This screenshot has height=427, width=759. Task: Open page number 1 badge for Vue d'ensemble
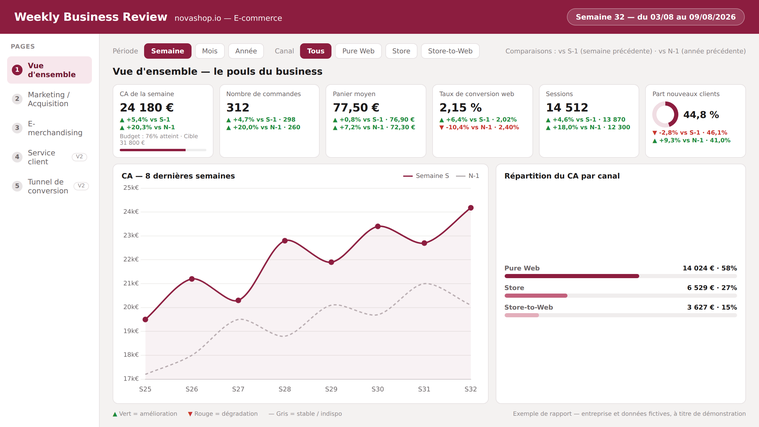17,70
